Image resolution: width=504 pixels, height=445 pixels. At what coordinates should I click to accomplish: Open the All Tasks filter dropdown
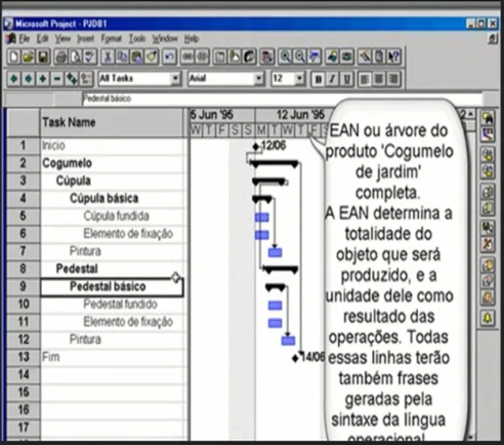tap(175, 79)
